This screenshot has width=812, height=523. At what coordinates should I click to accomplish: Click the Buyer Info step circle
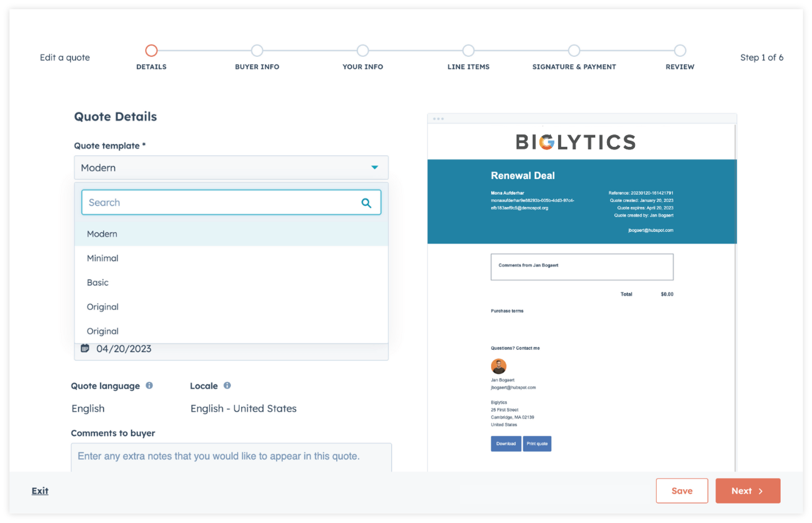click(x=257, y=51)
